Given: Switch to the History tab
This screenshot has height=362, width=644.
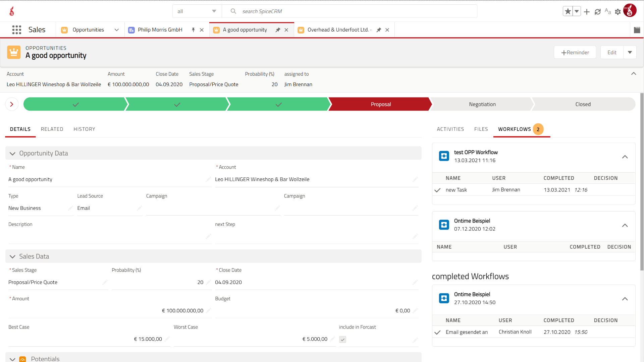Looking at the screenshot, I should pos(85,129).
